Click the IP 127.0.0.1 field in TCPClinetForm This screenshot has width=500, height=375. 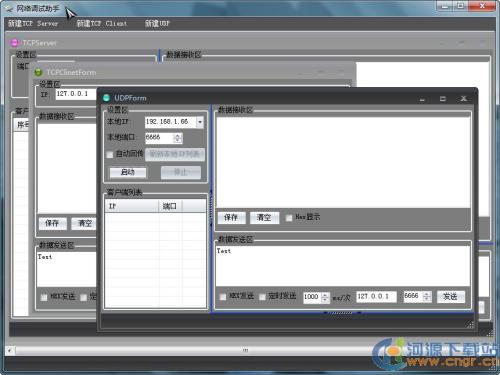click(x=76, y=94)
